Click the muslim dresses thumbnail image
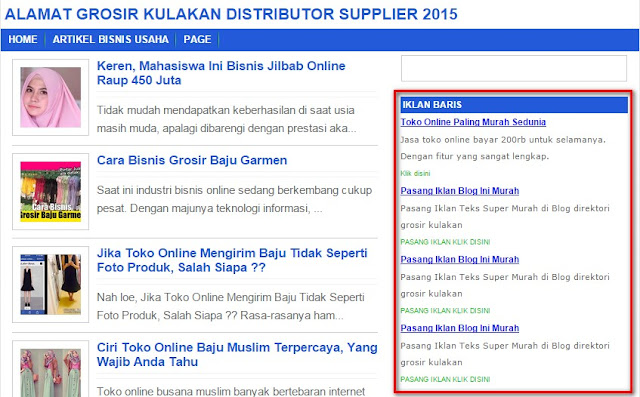The image size is (640, 397). point(51,373)
